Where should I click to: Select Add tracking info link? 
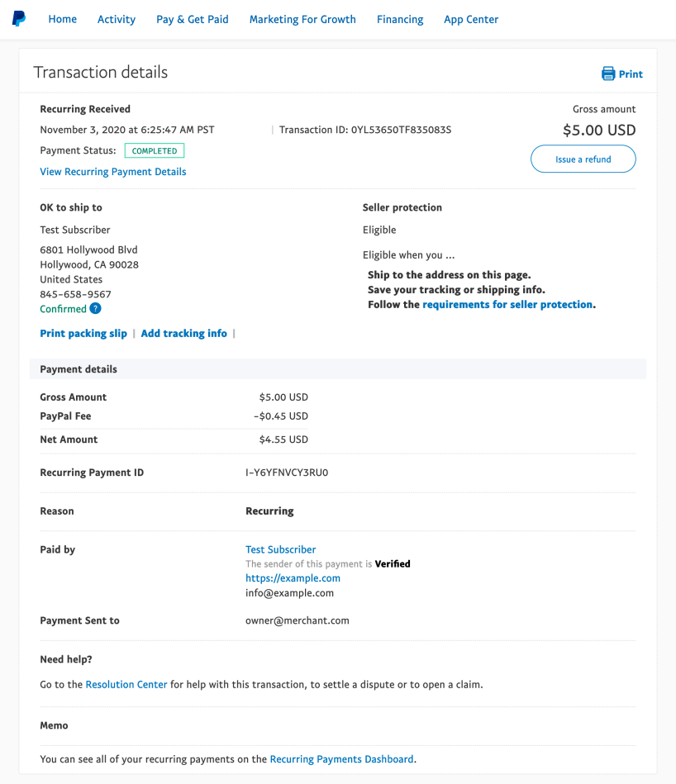click(x=183, y=334)
